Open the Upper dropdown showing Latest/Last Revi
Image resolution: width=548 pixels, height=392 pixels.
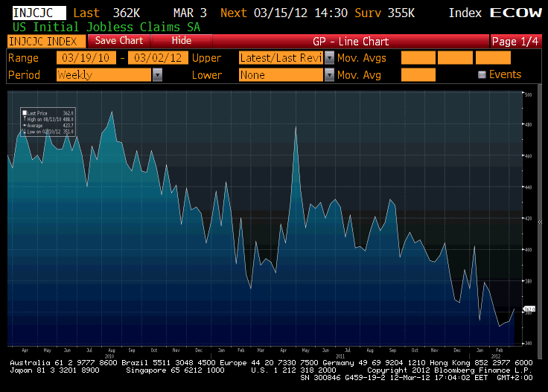click(x=281, y=57)
